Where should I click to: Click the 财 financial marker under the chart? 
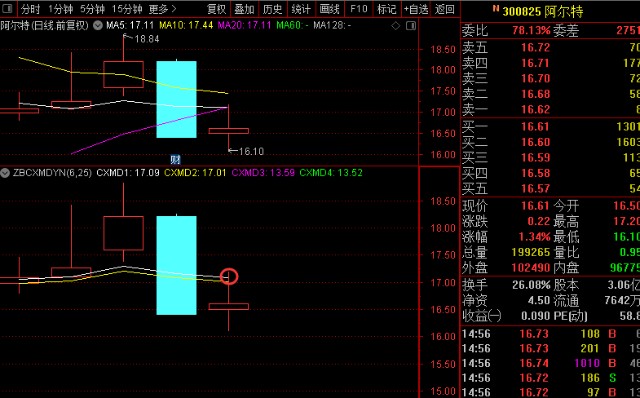[x=176, y=159]
